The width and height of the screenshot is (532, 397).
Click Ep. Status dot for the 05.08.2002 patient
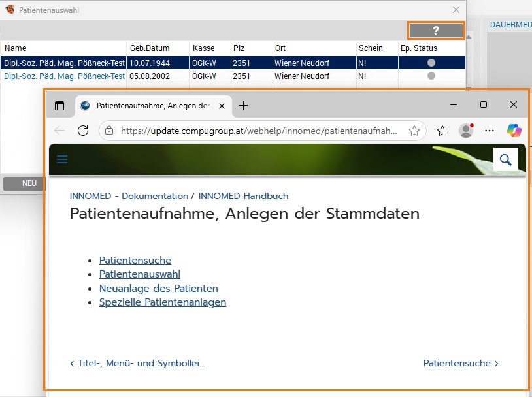(x=431, y=76)
